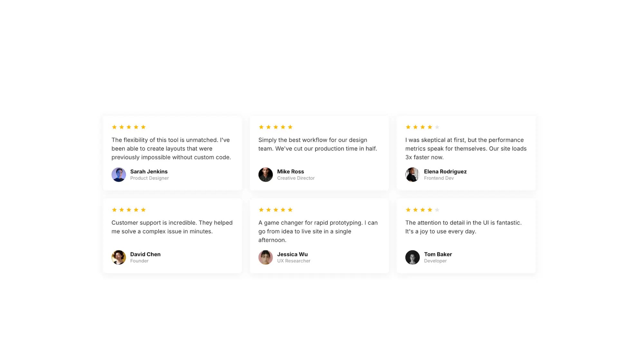Click the fourth star in Elena's rating
The image size is (644, 357).
[x=430, y=127]
